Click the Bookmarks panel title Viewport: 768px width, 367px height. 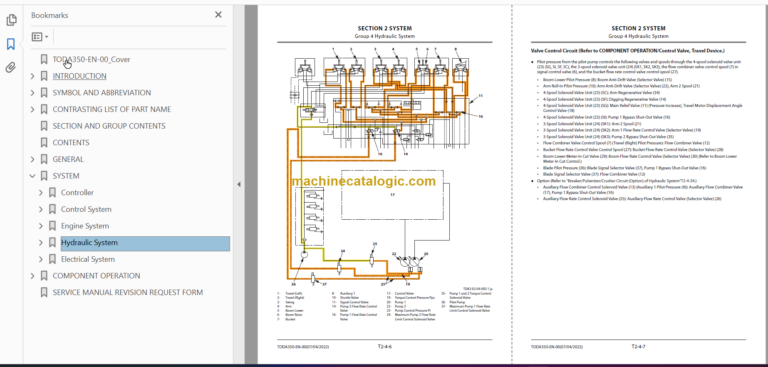49,15
